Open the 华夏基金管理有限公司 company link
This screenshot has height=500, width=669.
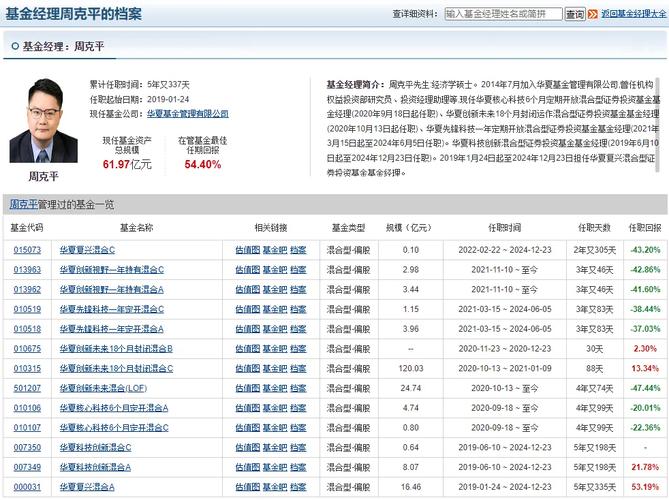(188, 114)
